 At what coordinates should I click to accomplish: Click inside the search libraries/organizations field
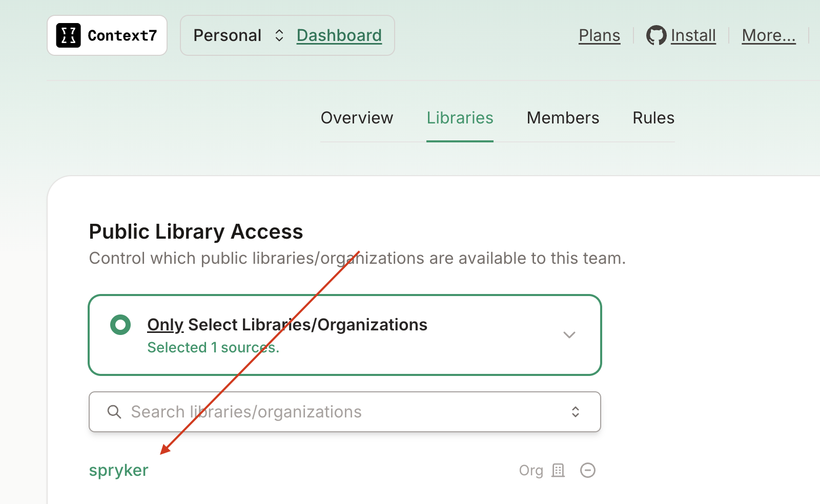pos(307,411)
